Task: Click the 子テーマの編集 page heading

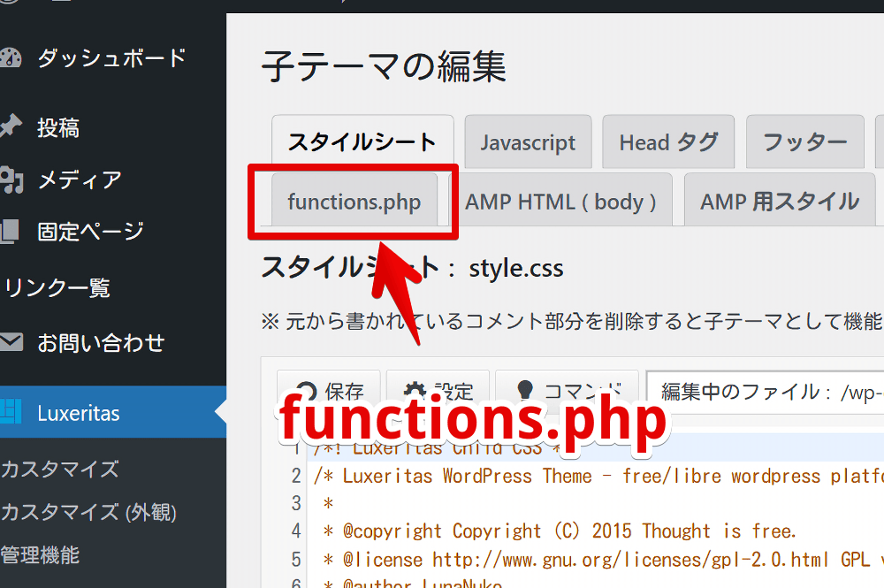Action: [384, 66]
